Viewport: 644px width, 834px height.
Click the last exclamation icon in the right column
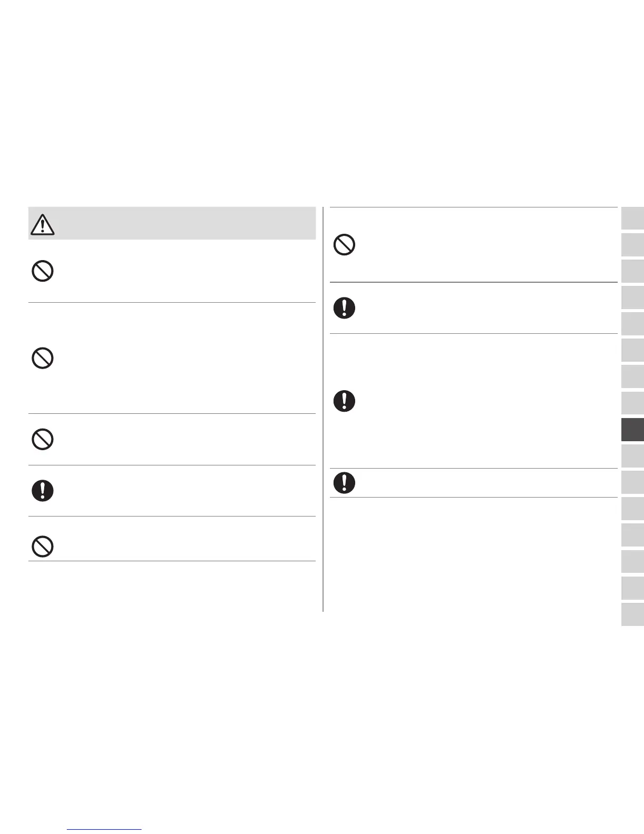[345, 482]
